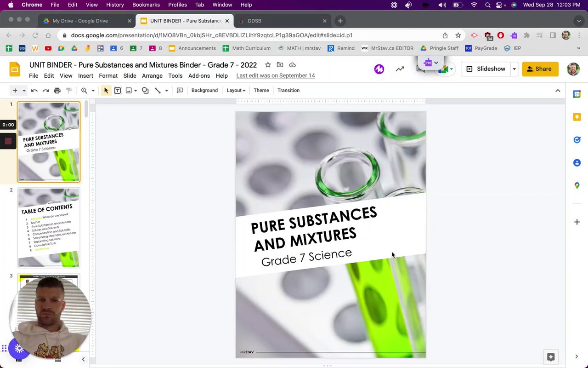588x368 pixels.
Task: Click the Theme button
Action: click(x=261, y=91)
